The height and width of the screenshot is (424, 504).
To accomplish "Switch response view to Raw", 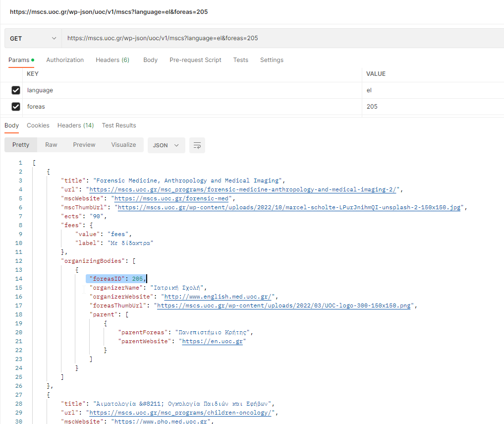I will click(51, 145).
